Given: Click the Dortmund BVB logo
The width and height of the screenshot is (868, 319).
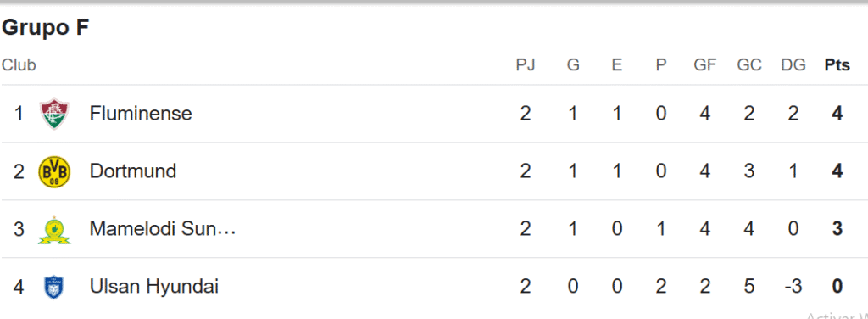Looking at the screenshot, I should tap(54, 171).
